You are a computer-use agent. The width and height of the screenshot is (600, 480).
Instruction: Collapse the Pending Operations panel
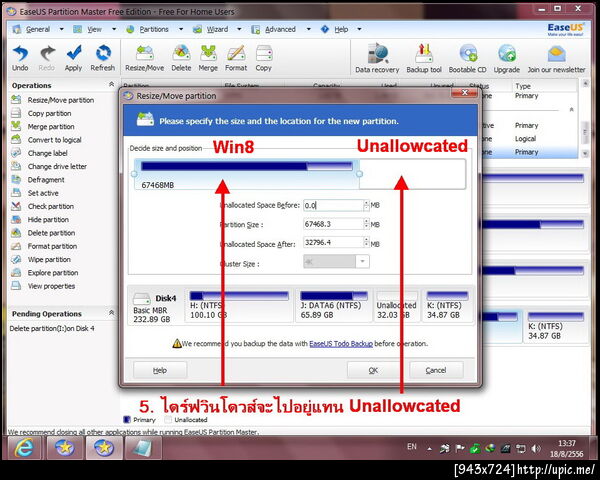point(111,313)
